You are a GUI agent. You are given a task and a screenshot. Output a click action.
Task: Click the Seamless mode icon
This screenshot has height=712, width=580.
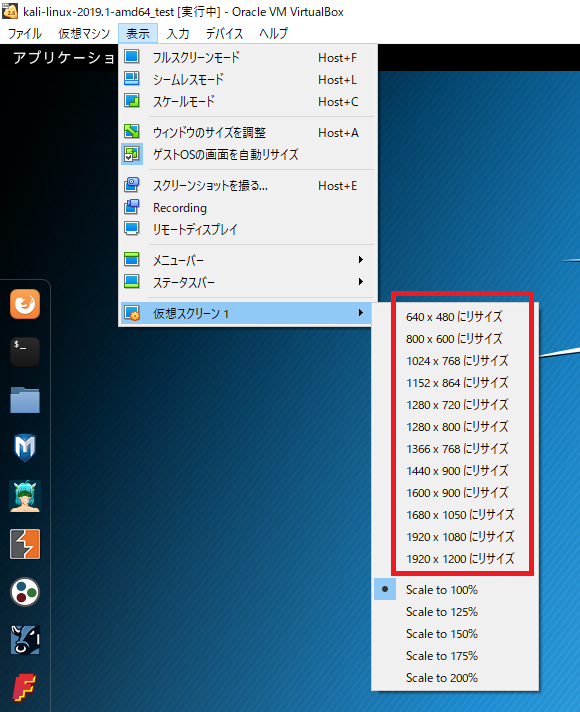coord(132,79)
